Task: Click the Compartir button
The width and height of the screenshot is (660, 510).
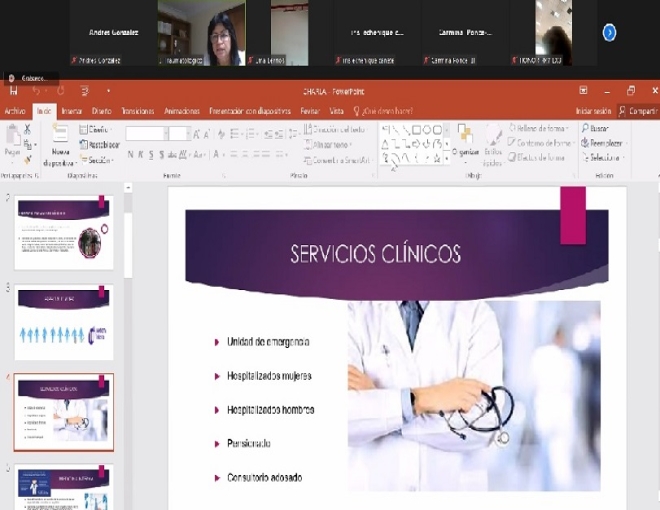Action: click(638, 111)
